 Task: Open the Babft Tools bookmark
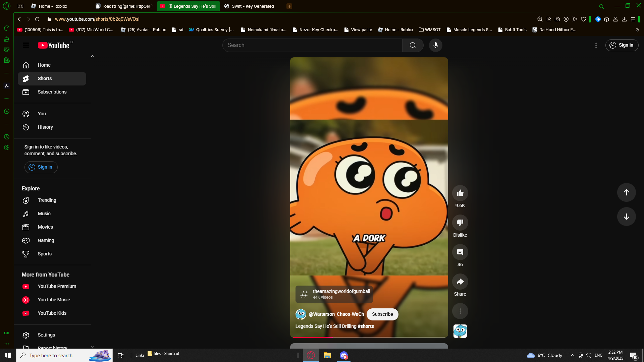(x=512, y=30)
